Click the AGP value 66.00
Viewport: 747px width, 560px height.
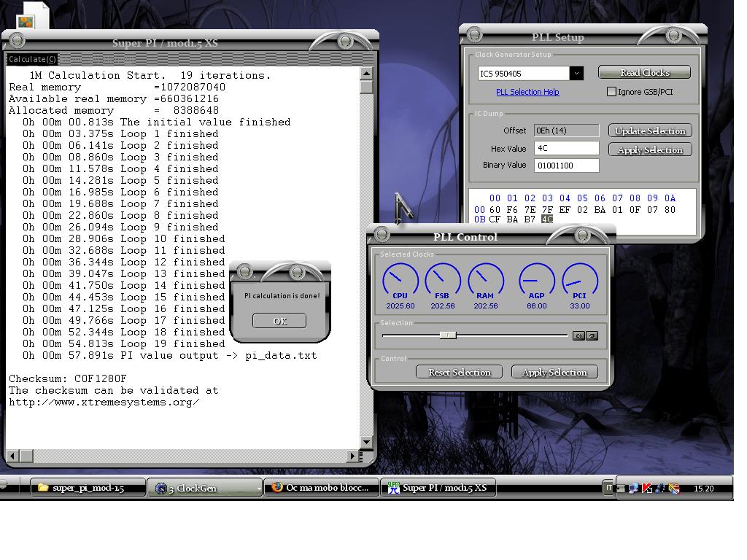[x=536, y=306]
